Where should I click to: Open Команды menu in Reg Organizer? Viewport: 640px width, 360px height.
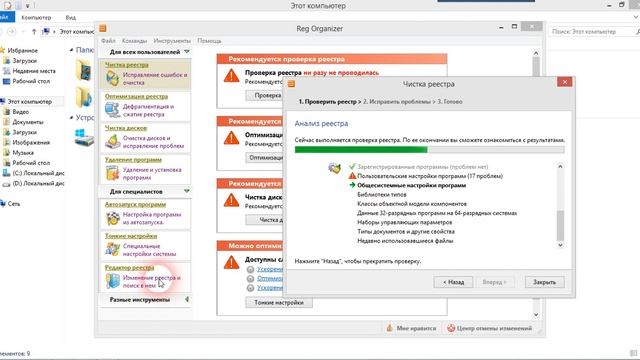click(x=134, y=41)
